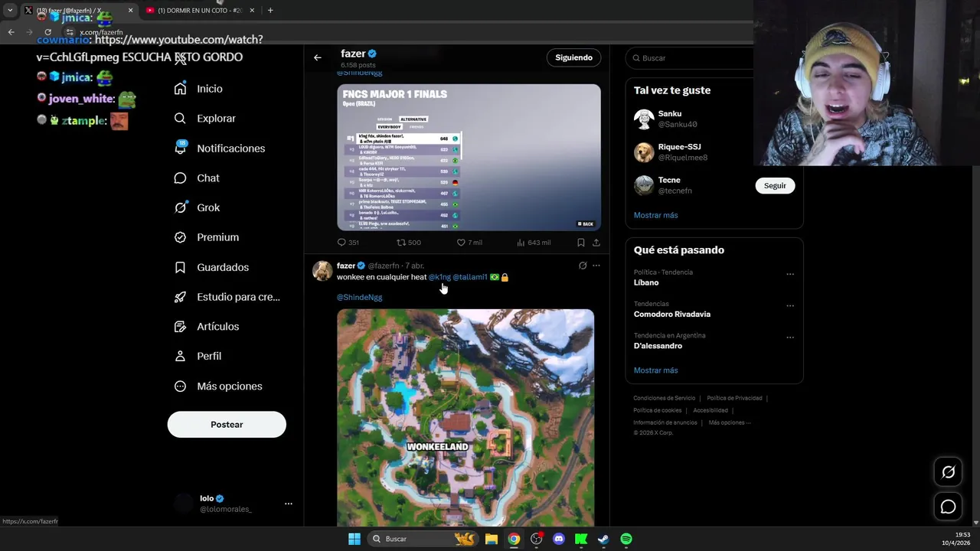
Task: Click Mostrar más under Qué está pasando
Action: (x=655, y=370)
